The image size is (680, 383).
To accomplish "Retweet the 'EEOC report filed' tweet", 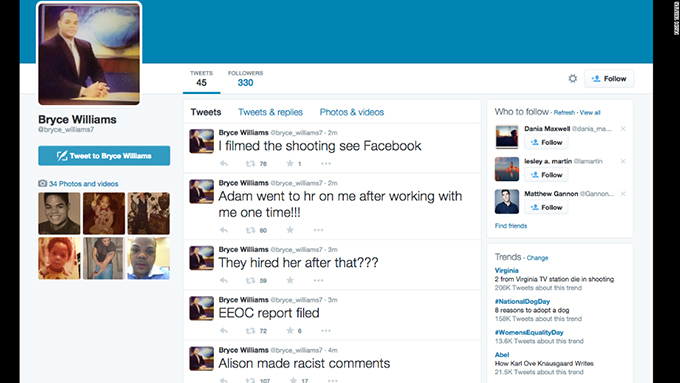I will tap(250, 331).
